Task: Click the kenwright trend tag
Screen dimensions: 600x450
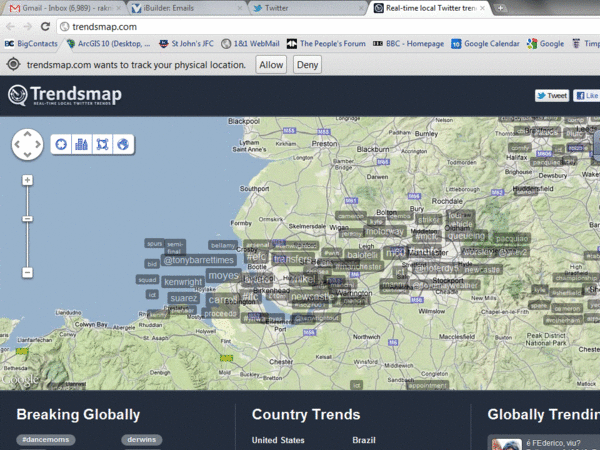Action: point(183,282)
